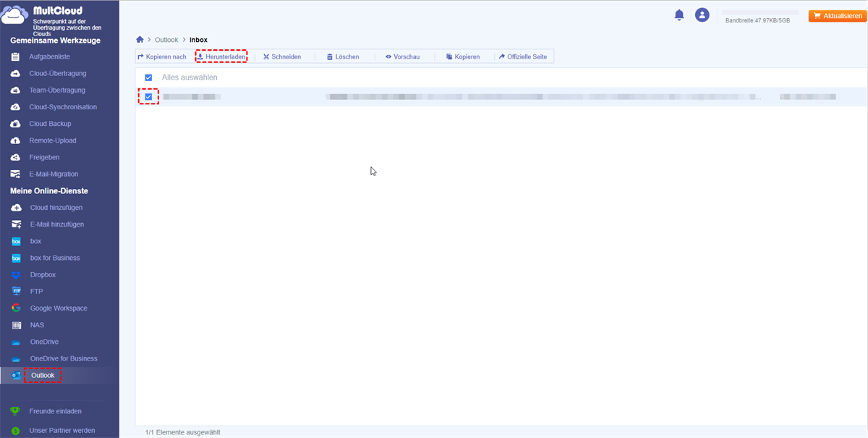
Task: Open the notifications bell
Action: tap(679, 15)
